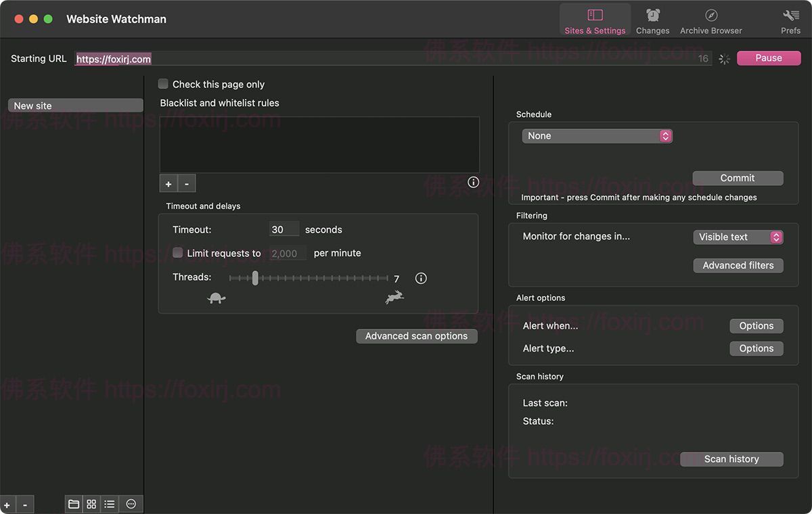Enable Check this page only
The image size is (812, 514).
[x=163, y=84]
